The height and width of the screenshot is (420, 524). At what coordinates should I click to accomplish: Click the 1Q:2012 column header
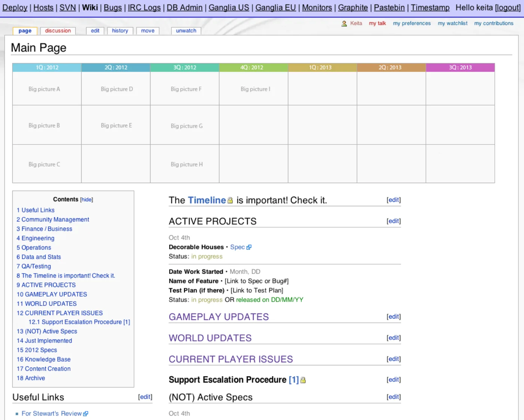point(47,67)
